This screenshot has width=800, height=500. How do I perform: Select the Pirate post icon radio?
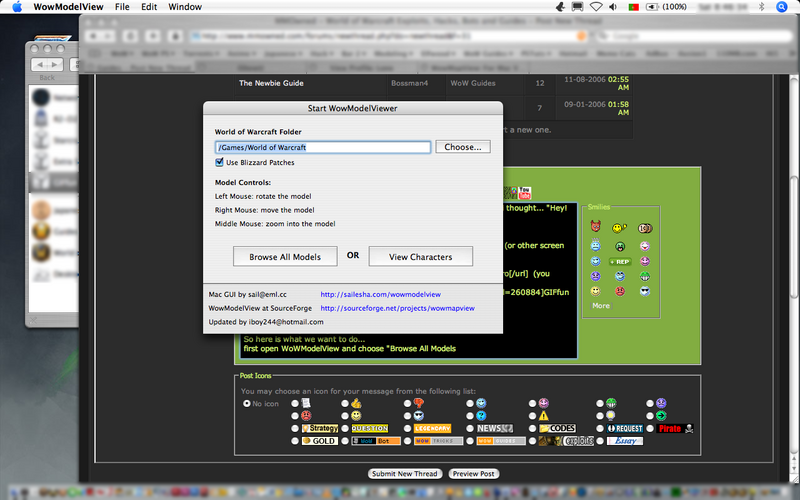click(650, 429)
